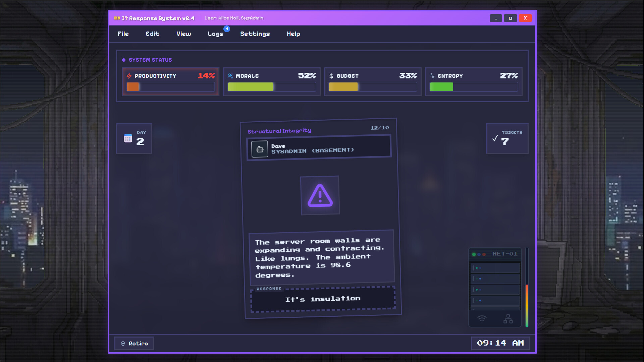The width and height of the screenshot is (644, 362).
Task: Toggle the blue LED on the top server rack
Action: (x=480, y=268)
